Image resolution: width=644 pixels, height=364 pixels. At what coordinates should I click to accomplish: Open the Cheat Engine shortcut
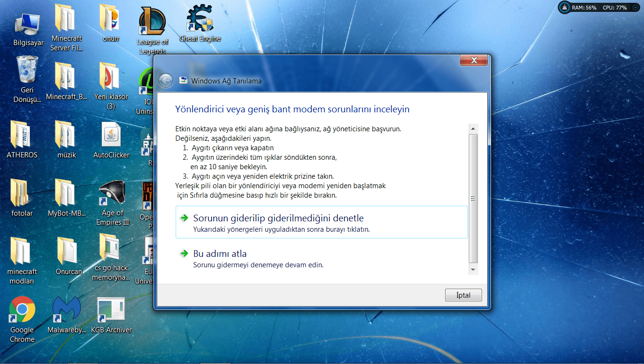pyautogui.click(x=200, y=24)
